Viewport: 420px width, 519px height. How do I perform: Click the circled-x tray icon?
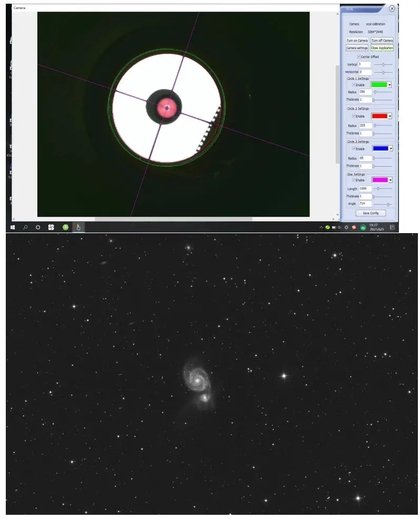click(346, 227)
